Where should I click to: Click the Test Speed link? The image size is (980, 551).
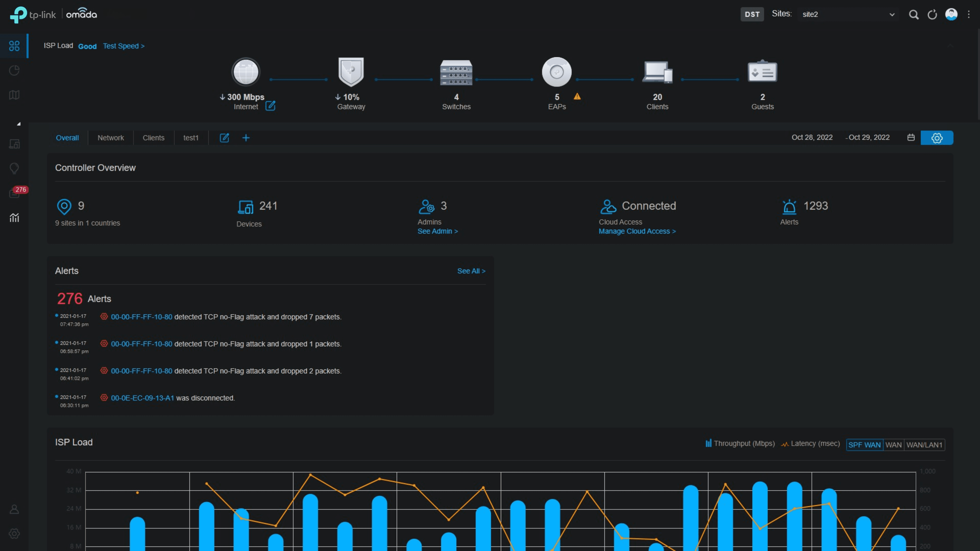pos(124,46)
